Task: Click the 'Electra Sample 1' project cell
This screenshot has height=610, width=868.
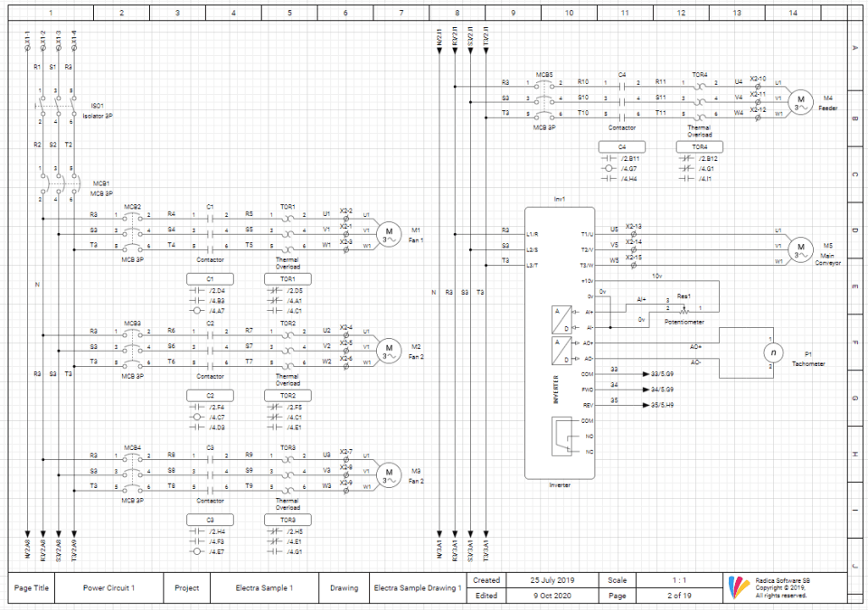Action: (264, 587)
